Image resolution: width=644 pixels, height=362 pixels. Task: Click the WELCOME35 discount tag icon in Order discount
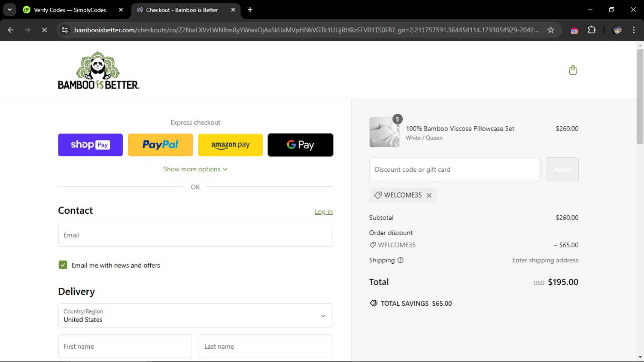pyautogui.click(x=373, y=245)
